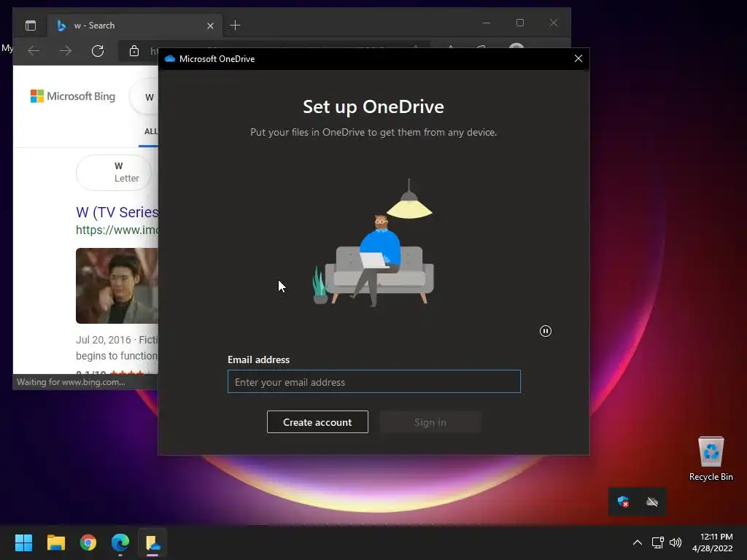Minimize the Edge browser window

(x=487, y=23)
